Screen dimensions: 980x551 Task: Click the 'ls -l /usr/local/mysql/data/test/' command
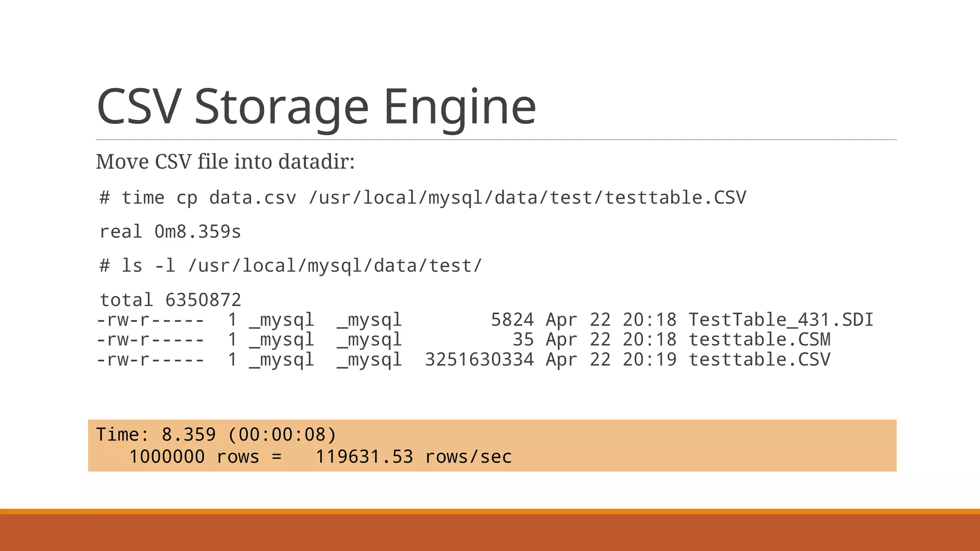point(291,266)
